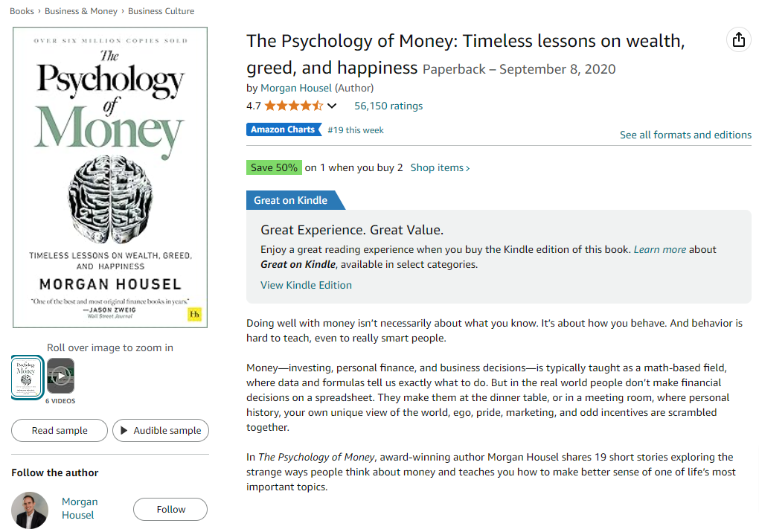
Task: Click the Great on Kindle banner
Action: (292, 199)
